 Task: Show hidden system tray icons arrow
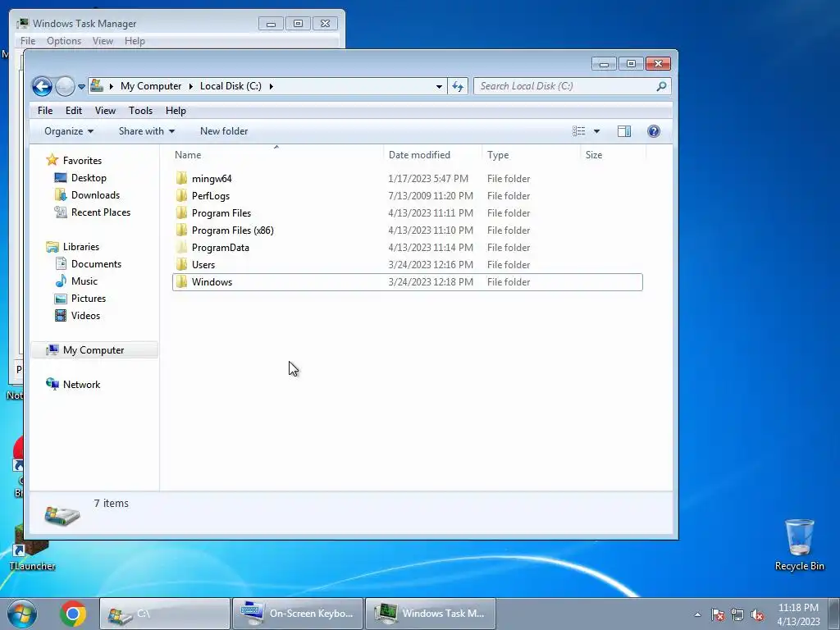click(x=697, y=614)
